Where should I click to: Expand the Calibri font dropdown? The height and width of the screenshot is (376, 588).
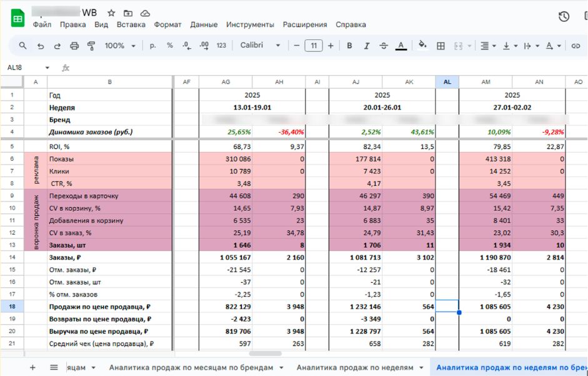(x=260, y=46)
